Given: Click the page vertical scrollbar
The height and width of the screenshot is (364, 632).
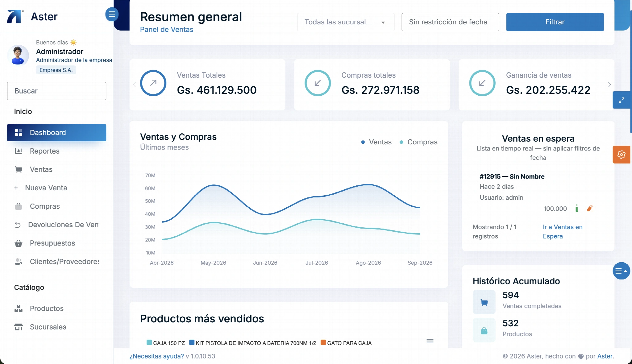Looking at the screenshot, I should 631,71.
